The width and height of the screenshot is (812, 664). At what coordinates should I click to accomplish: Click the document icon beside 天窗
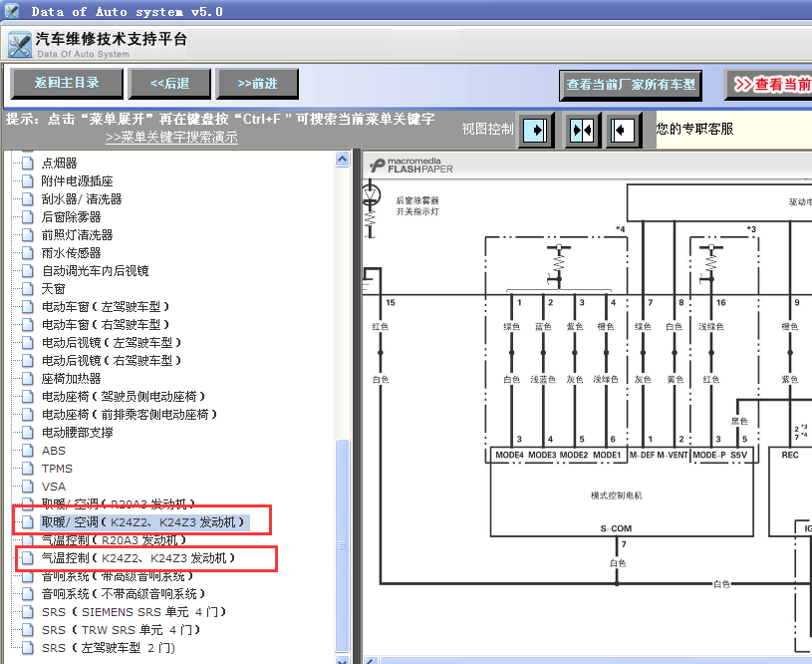click(28, 289)
